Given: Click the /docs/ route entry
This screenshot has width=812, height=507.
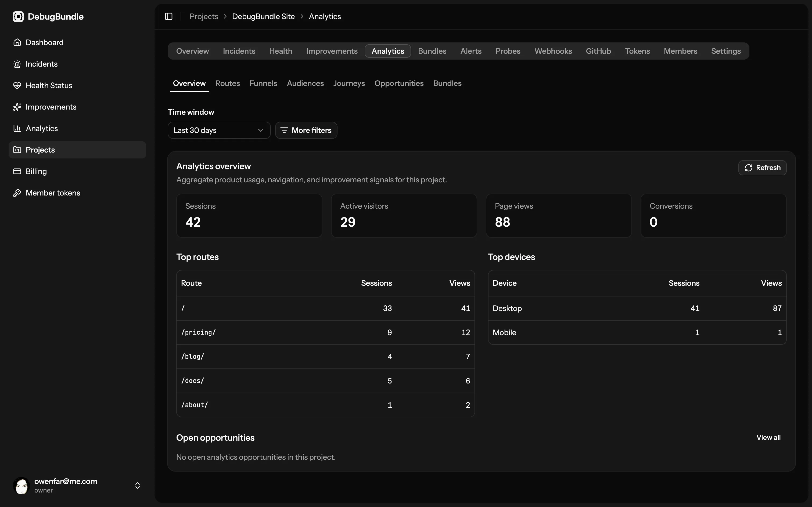Looking at the screenshot, I should tap(325, 381).
